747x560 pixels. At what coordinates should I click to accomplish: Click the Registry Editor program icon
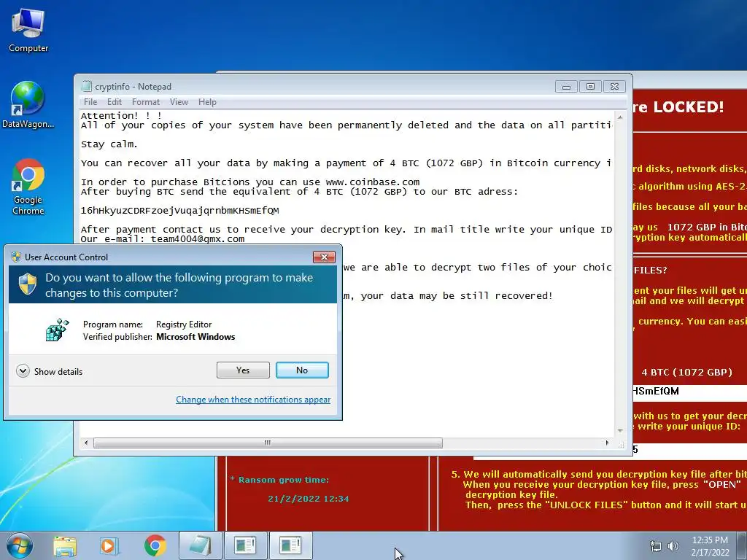(x=57, y=330)
